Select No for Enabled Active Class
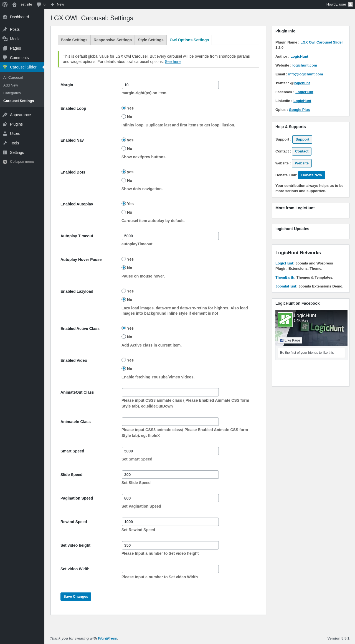The height and width of the screenshot is (644, 355). 124,337
